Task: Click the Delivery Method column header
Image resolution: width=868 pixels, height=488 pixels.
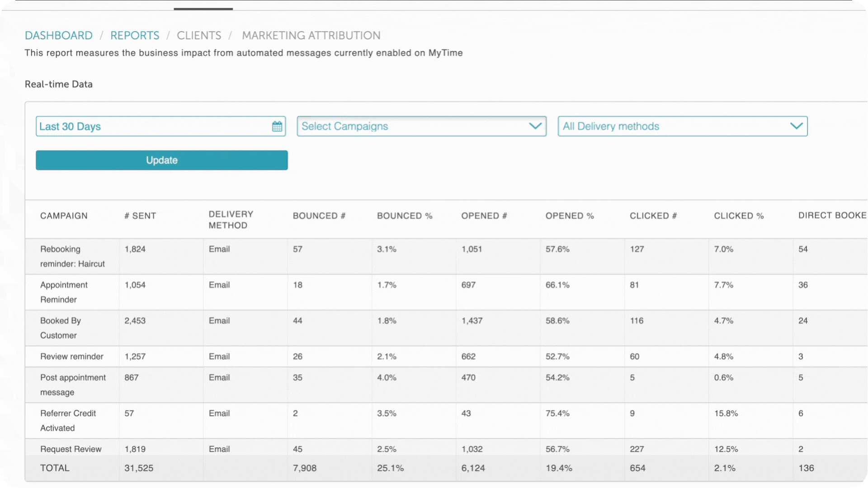Action: tap(231, 220)
